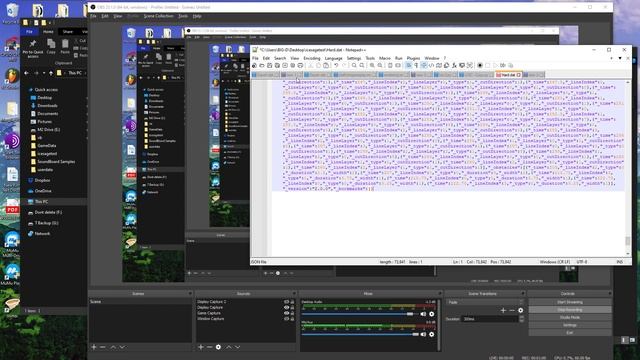The image size is (640, 360).
Task: Open Settings from OBS Controls
Action: point(570,325)
